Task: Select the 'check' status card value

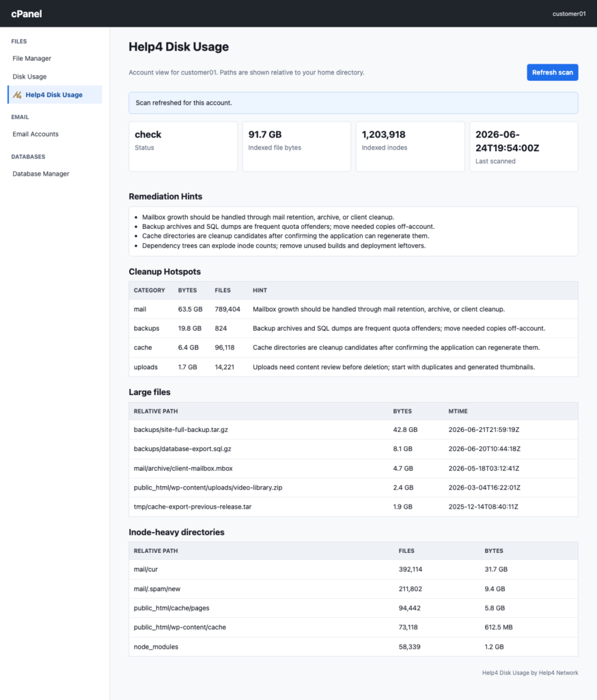Action: (148, 135)
